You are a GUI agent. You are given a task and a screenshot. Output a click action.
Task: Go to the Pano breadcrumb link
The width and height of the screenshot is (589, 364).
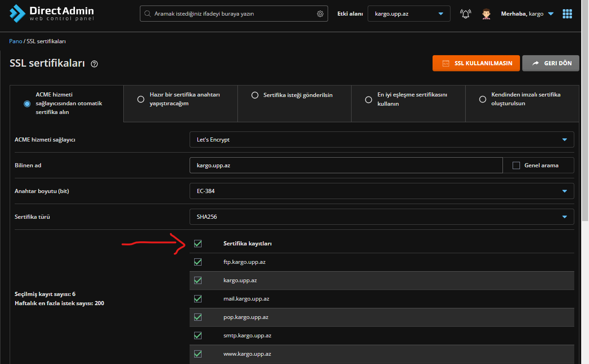15,41
